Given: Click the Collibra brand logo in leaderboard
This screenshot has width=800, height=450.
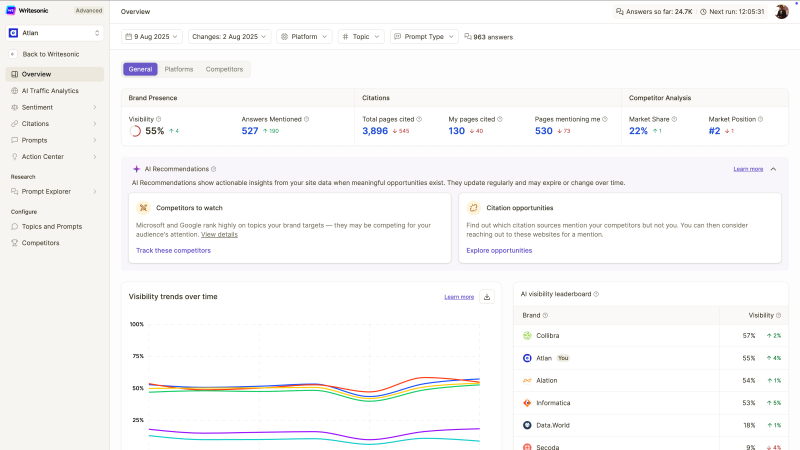Looking at the screenshot, I should coord(526,336).
